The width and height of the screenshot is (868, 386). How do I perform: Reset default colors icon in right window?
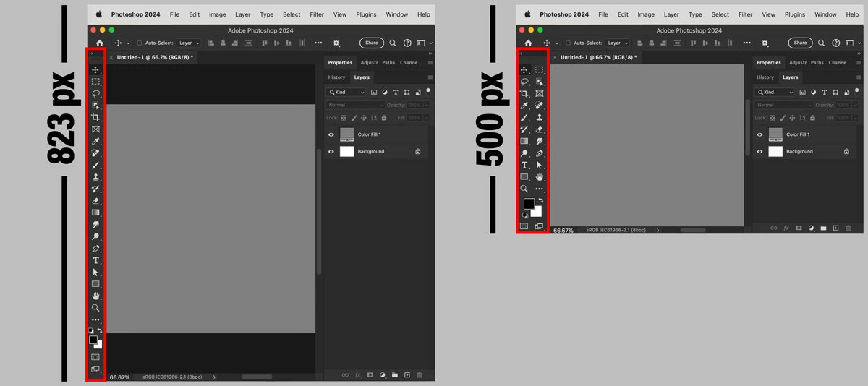point(525,215)
